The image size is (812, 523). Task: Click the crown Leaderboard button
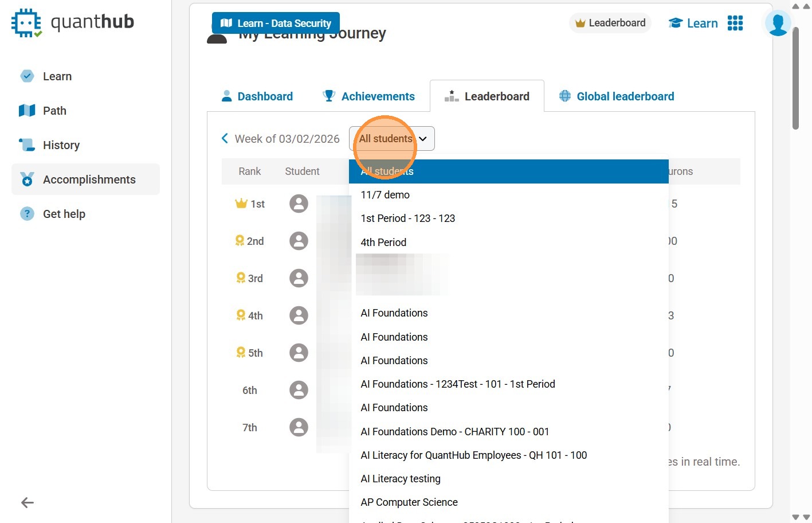[610, 23]
